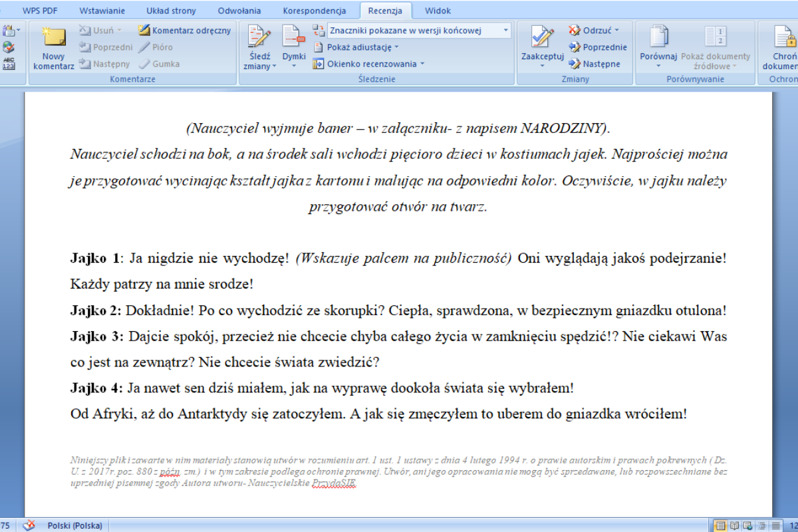Click Polski (Polska) language in status bar
The height and width of the screenshot is (532, 798).
(74, 525)
